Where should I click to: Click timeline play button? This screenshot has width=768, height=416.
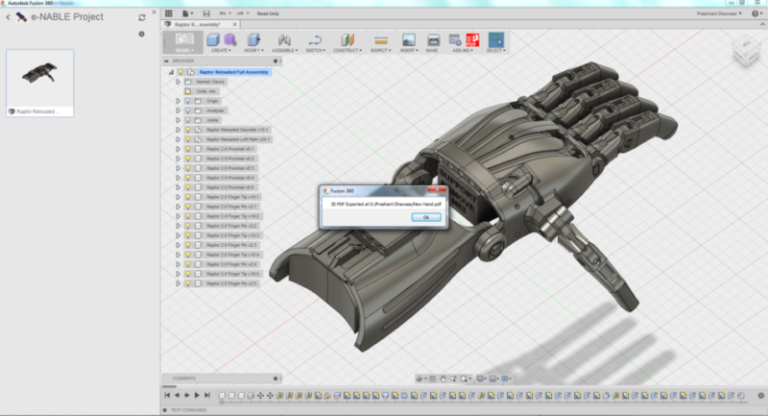tap(196, 395)
